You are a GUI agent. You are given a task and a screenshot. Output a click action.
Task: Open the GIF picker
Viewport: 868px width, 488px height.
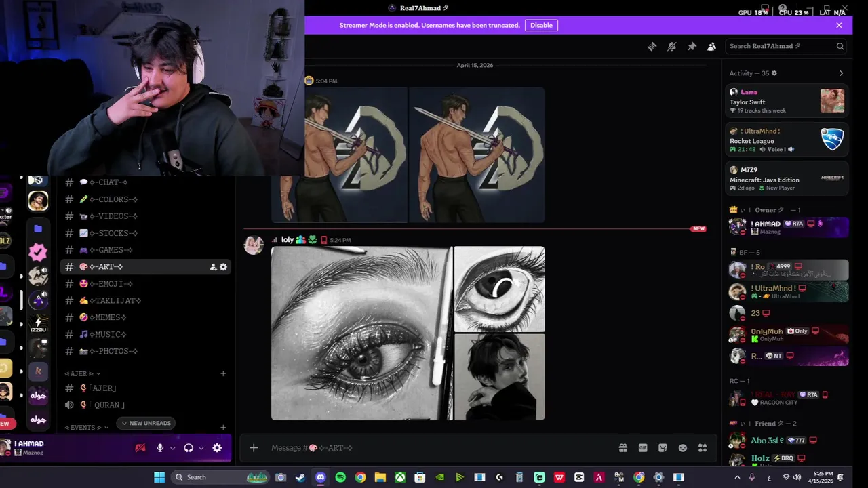(643, 448)
